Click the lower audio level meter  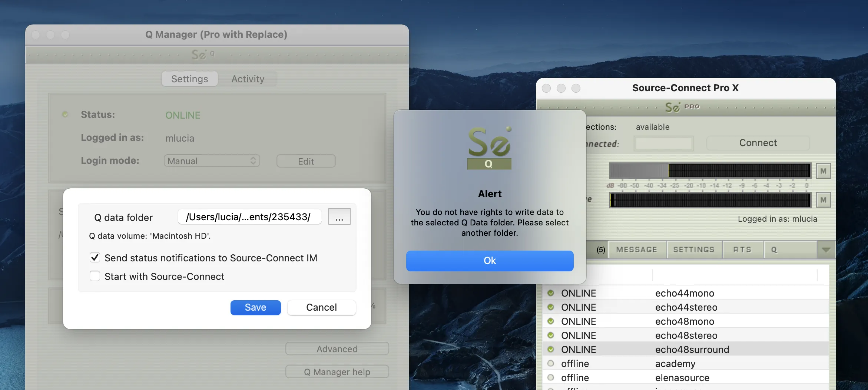pos(710,200)
